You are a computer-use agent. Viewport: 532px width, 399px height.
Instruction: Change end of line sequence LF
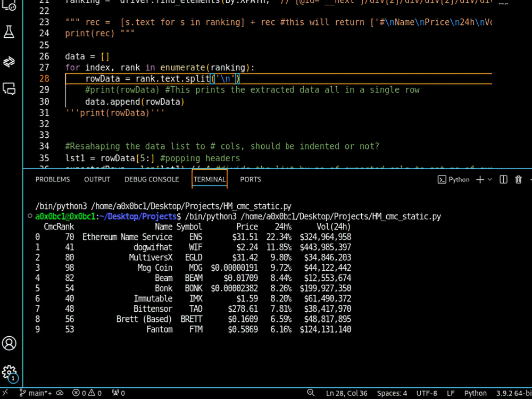[x=451, y=393]
